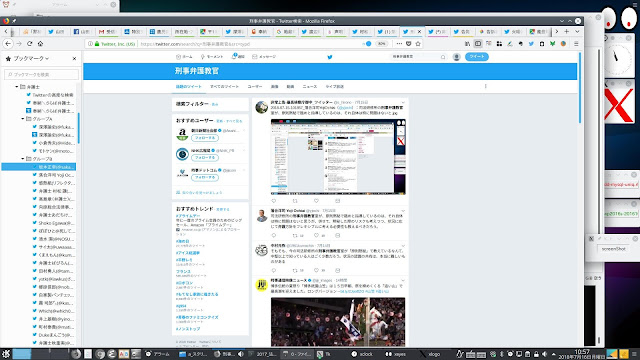Open a new browser tab with plus
This screenshot has width=640, height=360.
[567, 31]
